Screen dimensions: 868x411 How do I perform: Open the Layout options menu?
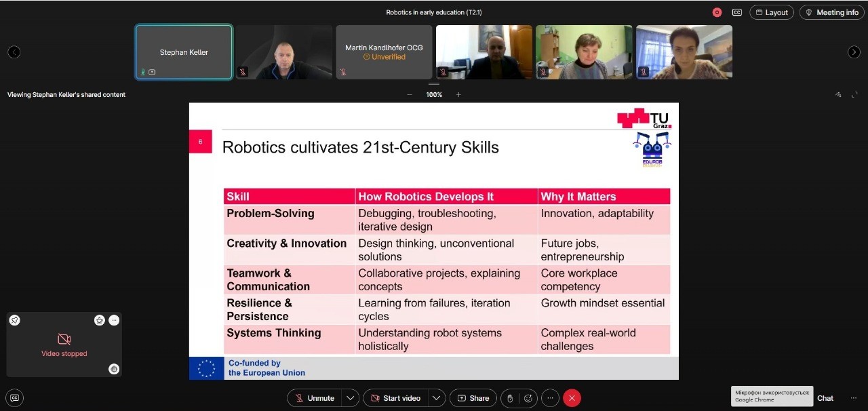771,12
